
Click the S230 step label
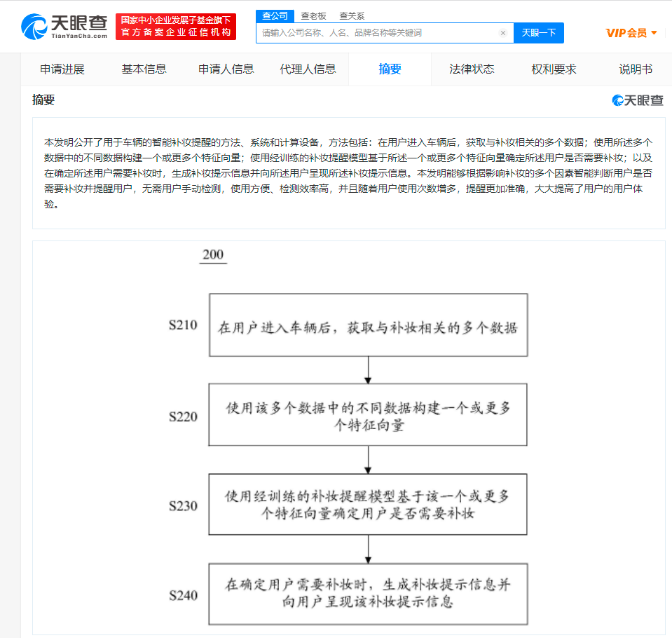pos(183,506)
